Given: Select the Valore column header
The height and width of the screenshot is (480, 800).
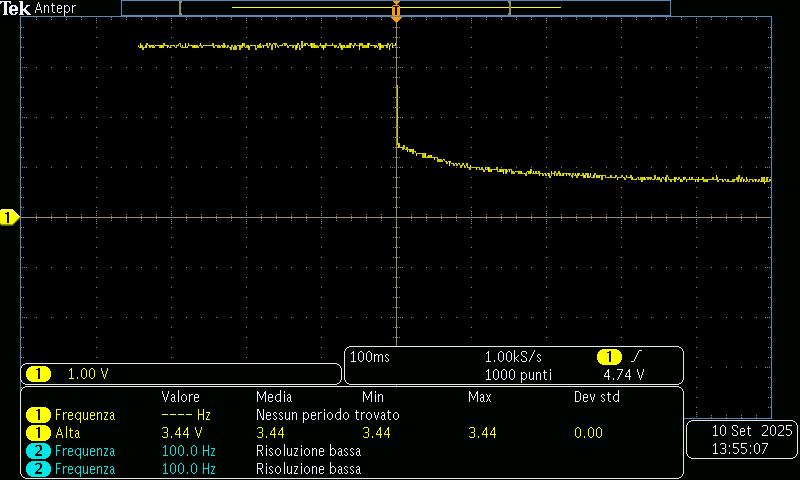Looking at the screenshot, I should 180,397.
